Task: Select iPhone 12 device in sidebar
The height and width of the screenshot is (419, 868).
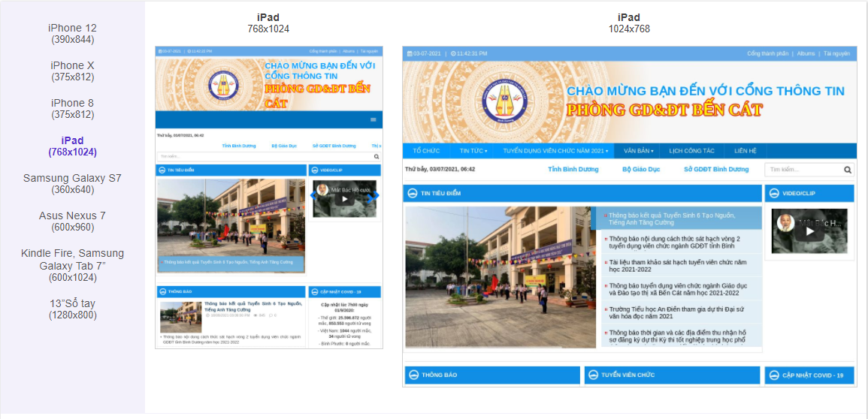Action: (72, 33)
